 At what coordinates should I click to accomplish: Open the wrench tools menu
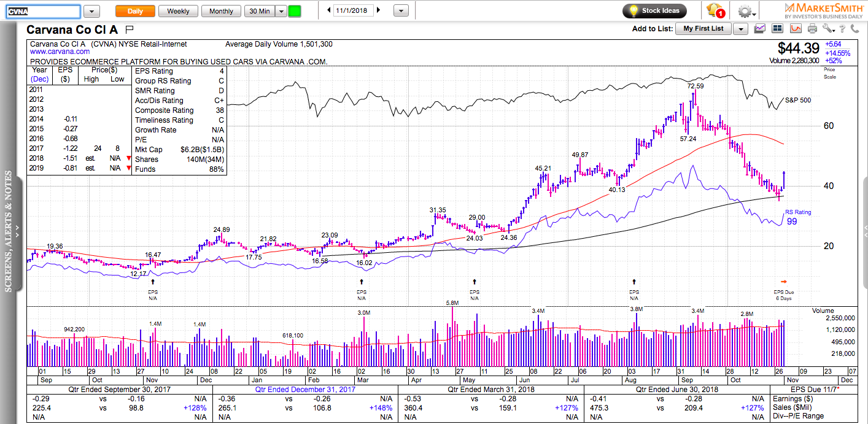coord(829,28)
